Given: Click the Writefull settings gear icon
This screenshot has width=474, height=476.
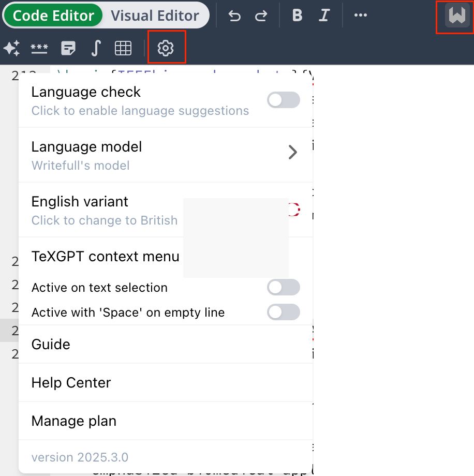Looking at the screenshot, I should pyautogui.click(x=166, y=49).
